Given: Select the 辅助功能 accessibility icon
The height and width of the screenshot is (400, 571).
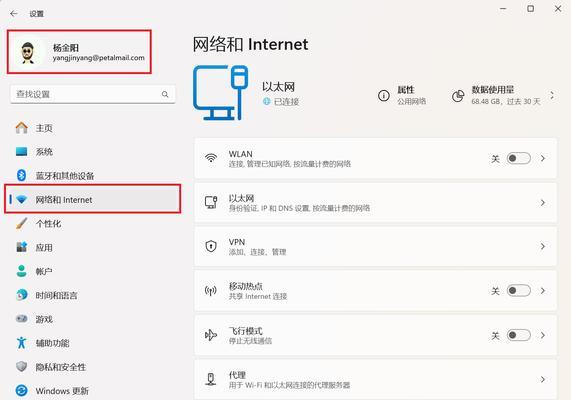Looking at the screenshot, I should tap(21, 343).
